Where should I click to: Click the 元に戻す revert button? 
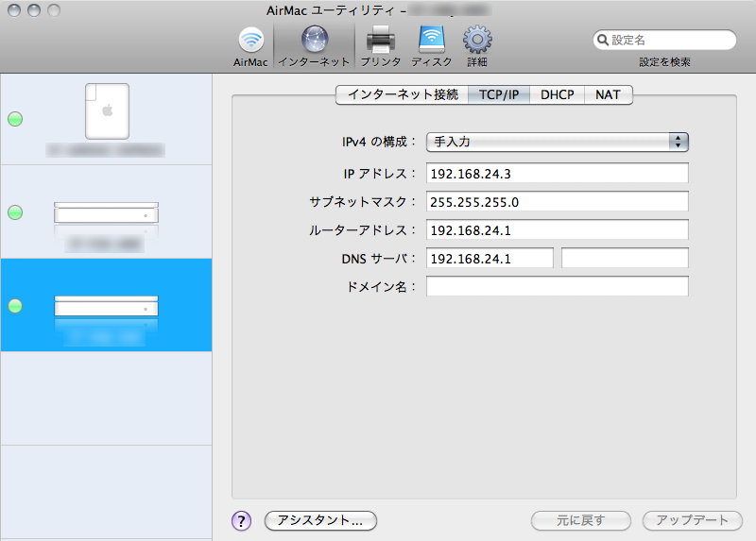coord(581,520)
